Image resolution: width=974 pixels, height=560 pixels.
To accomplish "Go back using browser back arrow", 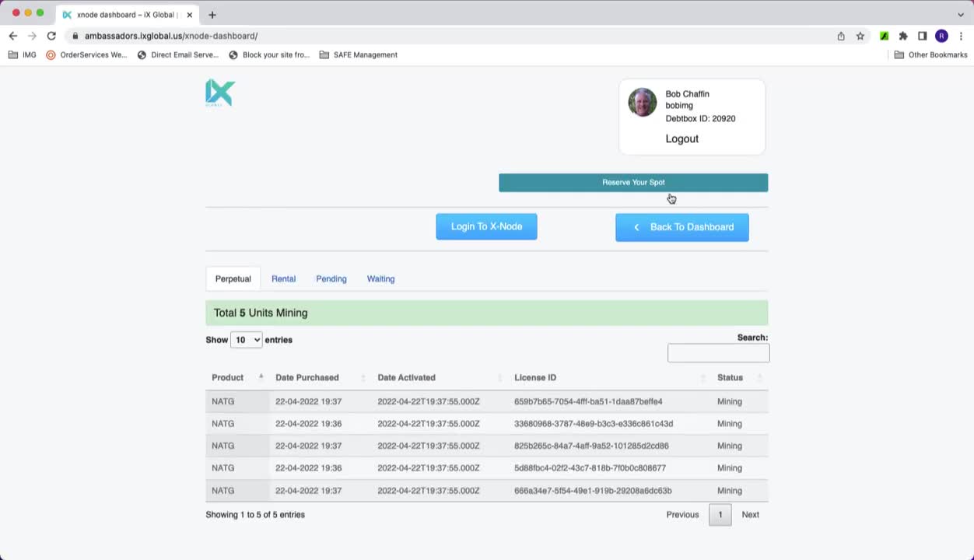I will click(x=12, y=36).
